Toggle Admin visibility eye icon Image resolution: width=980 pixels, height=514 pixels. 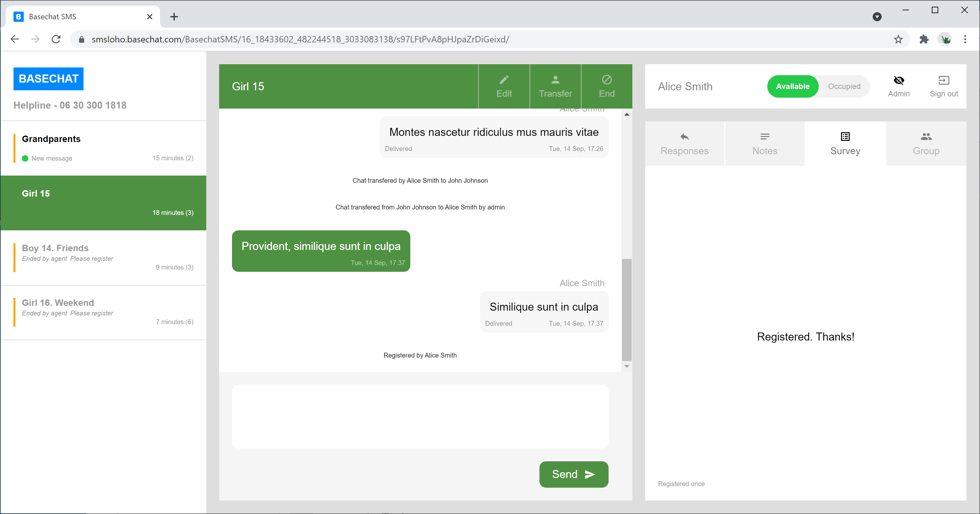(899, 80)
